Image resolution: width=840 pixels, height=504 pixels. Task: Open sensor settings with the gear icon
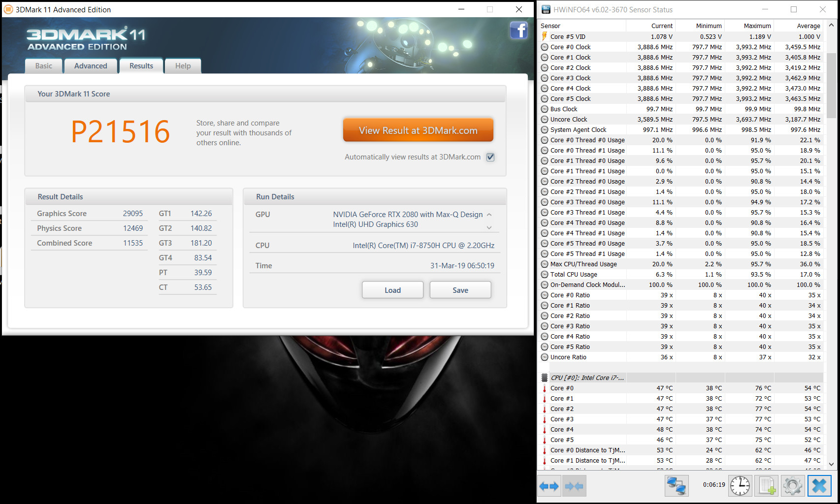[792, 486]
